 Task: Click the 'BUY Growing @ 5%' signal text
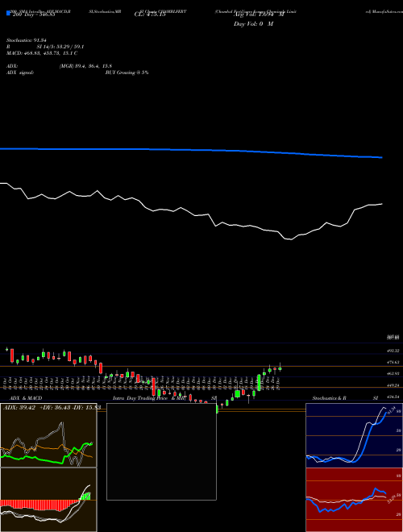[127, 73]
